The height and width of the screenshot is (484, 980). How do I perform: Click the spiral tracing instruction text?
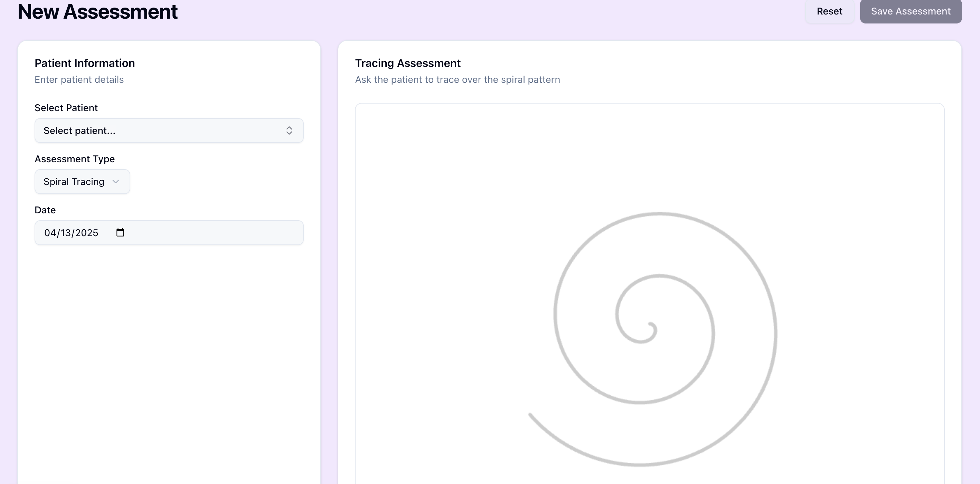coord(457,80)
